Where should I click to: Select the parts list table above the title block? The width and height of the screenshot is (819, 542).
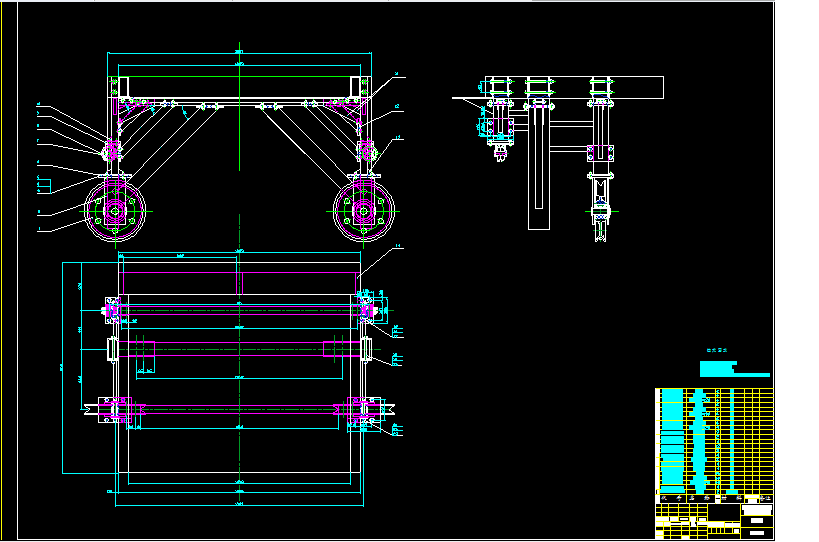click(714, 445)
